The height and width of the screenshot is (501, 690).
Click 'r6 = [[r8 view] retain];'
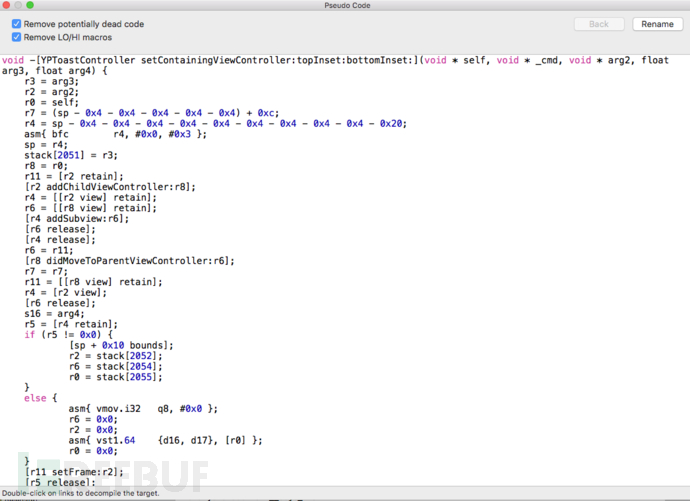pyautogui.click(x=90, y=208)
